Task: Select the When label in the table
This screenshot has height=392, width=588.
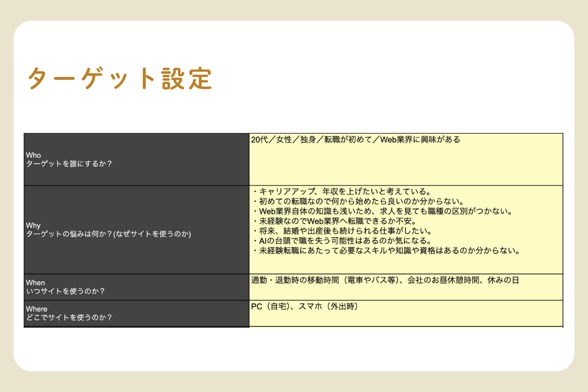Action: click(35, 283)
